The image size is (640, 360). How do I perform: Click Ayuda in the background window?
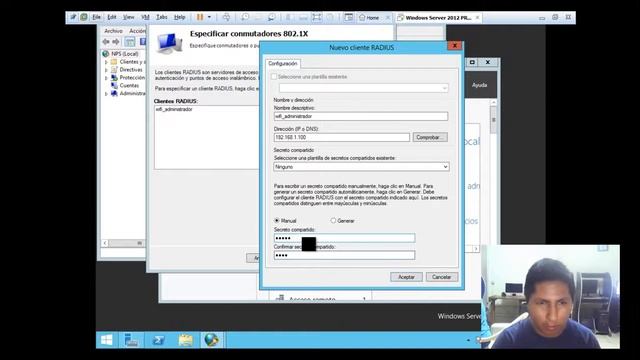pyautogui.click(x=479, y=85)
